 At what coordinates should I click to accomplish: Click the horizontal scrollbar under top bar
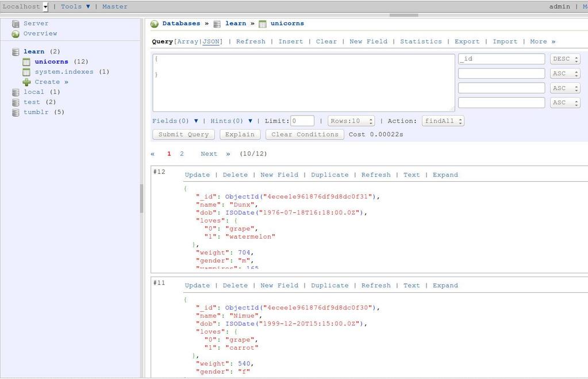point(404,16)
